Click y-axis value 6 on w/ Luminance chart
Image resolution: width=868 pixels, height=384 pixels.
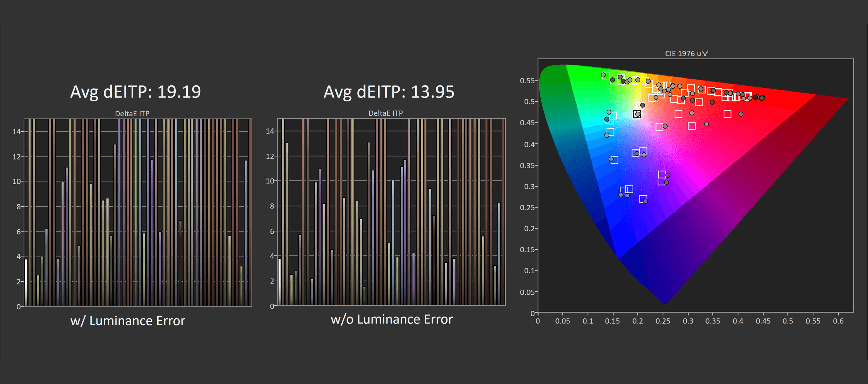click(x=19, y=232)
